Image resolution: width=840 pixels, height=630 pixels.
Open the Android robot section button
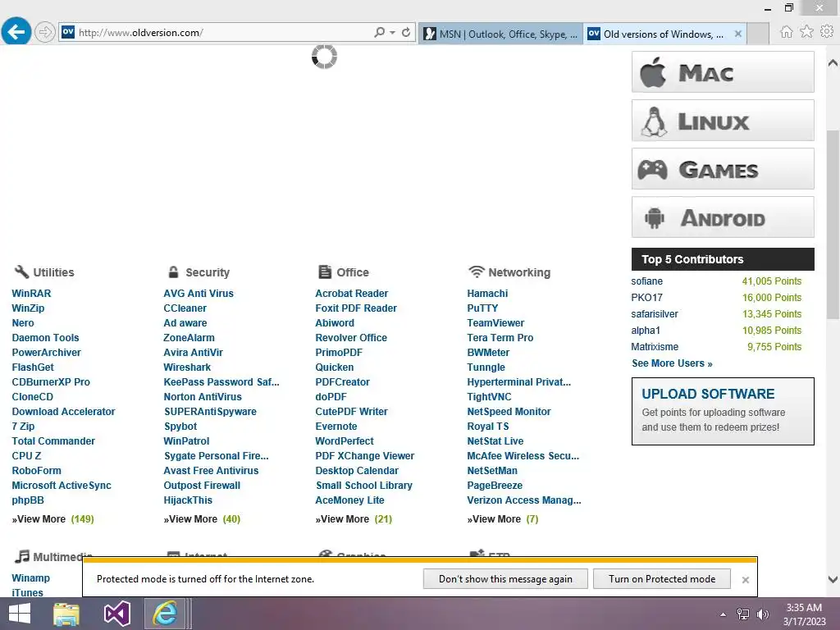723,217
